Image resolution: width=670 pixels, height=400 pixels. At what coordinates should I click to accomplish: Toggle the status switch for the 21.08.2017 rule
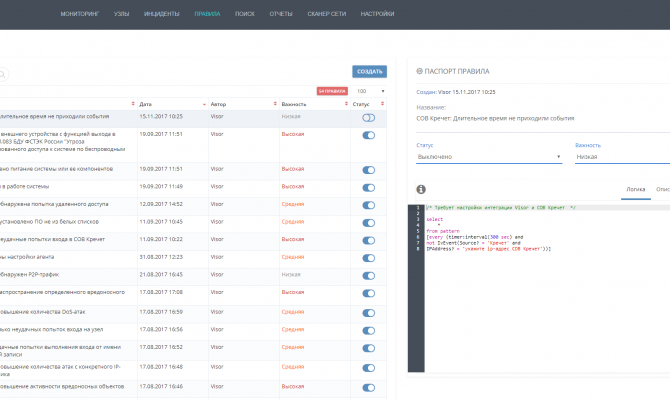[368, 273]
